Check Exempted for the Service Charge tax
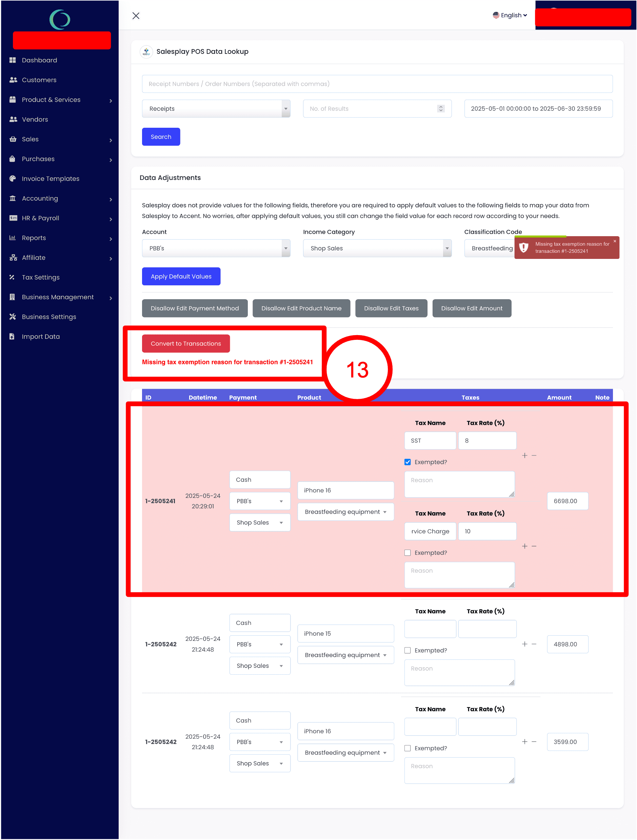This screenshot has height=840, width=637. point(407,553)
